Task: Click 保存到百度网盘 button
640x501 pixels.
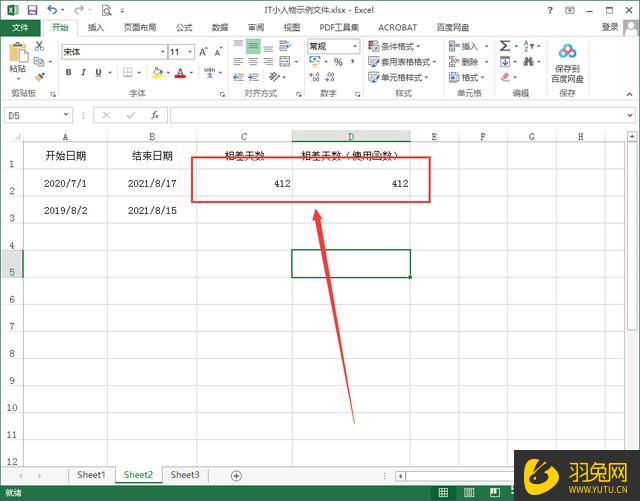Action: (567, 63)
